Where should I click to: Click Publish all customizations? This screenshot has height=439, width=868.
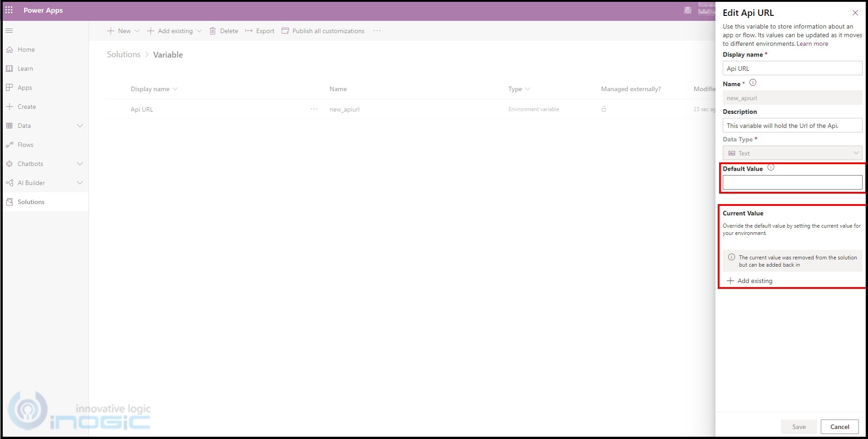pos(323,31)
